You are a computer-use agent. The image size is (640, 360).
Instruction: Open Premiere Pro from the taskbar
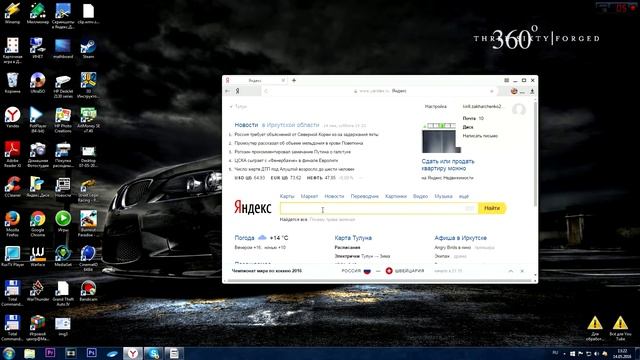50,353
